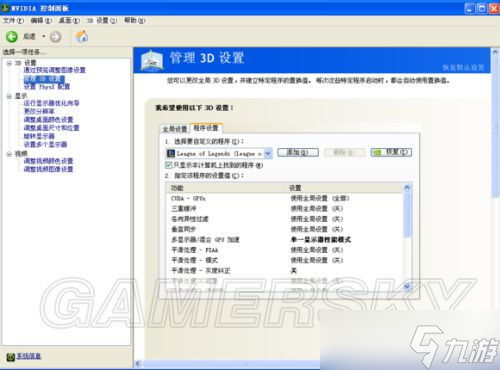This screenshot has height=370, width=500.
Task: Select the 多显示器/混合 GPU 加速 row
Action: point(285,240)
